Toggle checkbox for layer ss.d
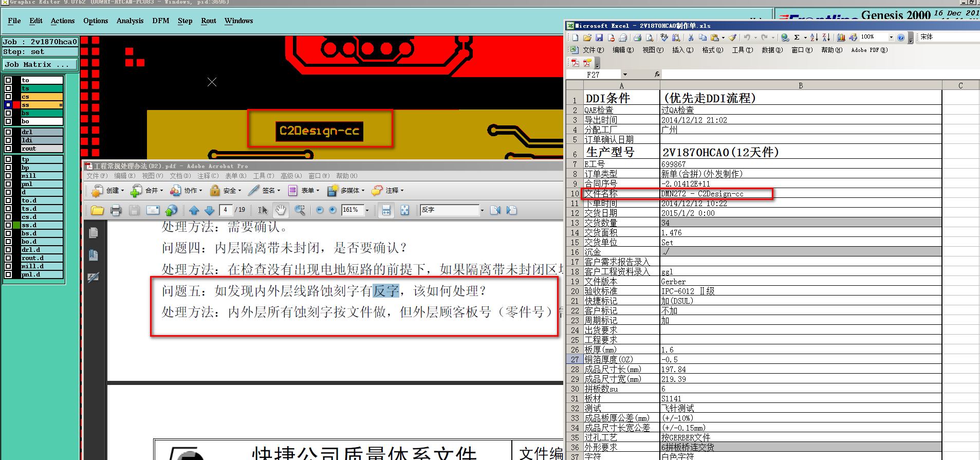This screenshot has width=980, height=460. (x=8, y=225)
